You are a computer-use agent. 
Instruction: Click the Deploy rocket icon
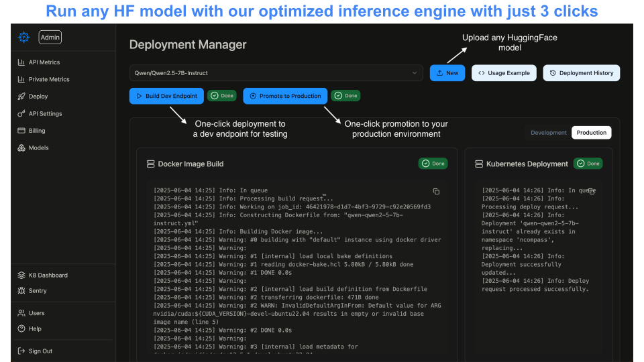(x=21, y=97)
